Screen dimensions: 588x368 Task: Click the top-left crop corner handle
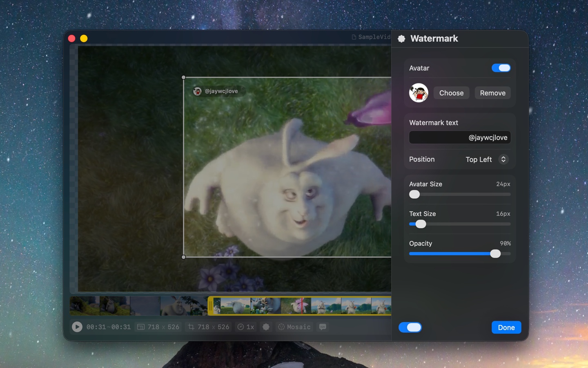click(183, 77)
